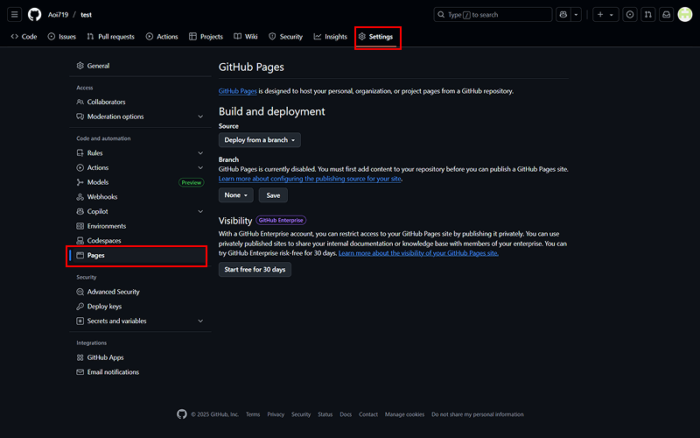This screenshot has width=700, height=438.
Task: Click the Save button
Action: pyautogui.click(x=273, y=195)
